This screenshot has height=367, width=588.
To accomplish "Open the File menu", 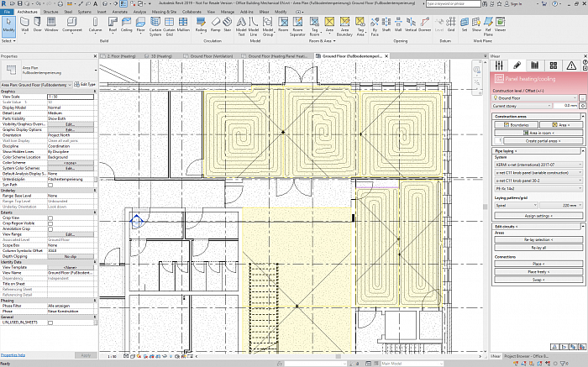I will (x=7, y=12).
